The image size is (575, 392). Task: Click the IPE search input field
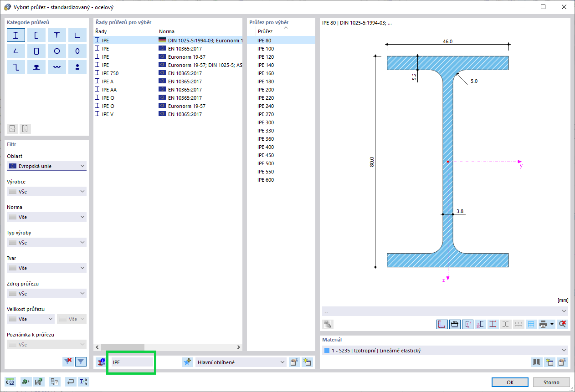click(132, 362)
